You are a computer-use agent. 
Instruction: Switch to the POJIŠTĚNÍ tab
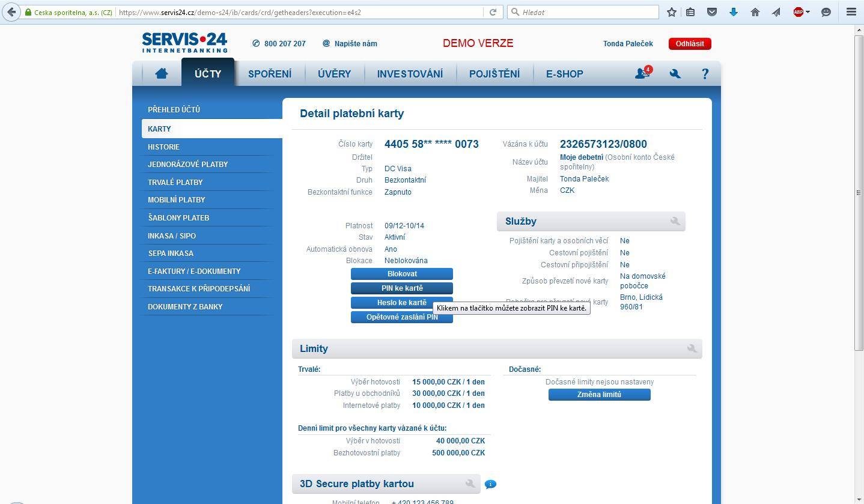click(494, 74)
